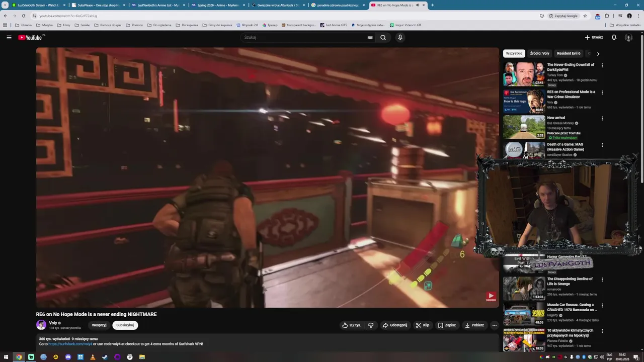This screenshot has height=362, width=644.
Task: Open Discord from the taskbar
Action: coord(68,357)
